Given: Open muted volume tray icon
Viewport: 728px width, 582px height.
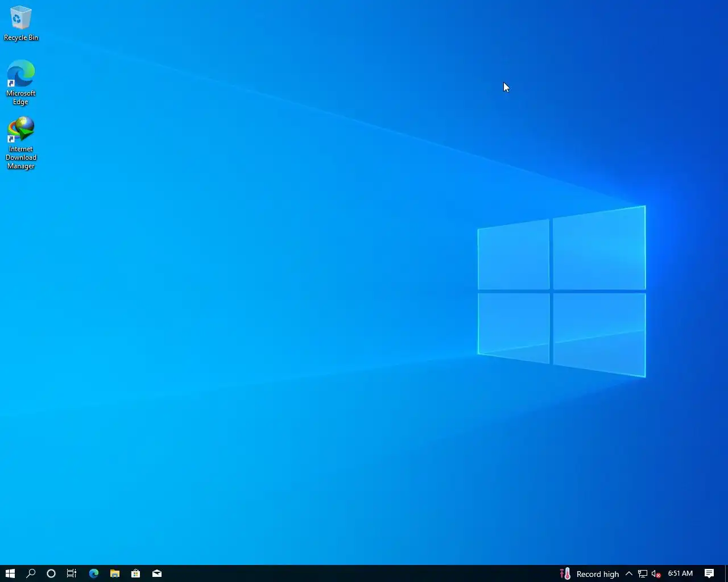Looking at the screenshot, I should pyautogui.click(x=656, y=573).
